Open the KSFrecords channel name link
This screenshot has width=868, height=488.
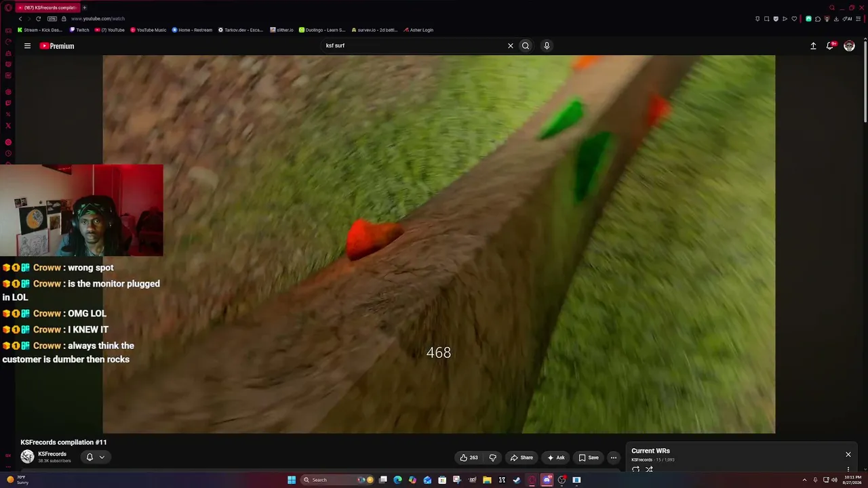pos(52,454)
